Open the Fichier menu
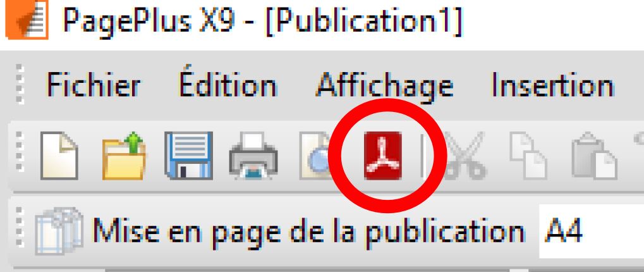 click(94, 85)
